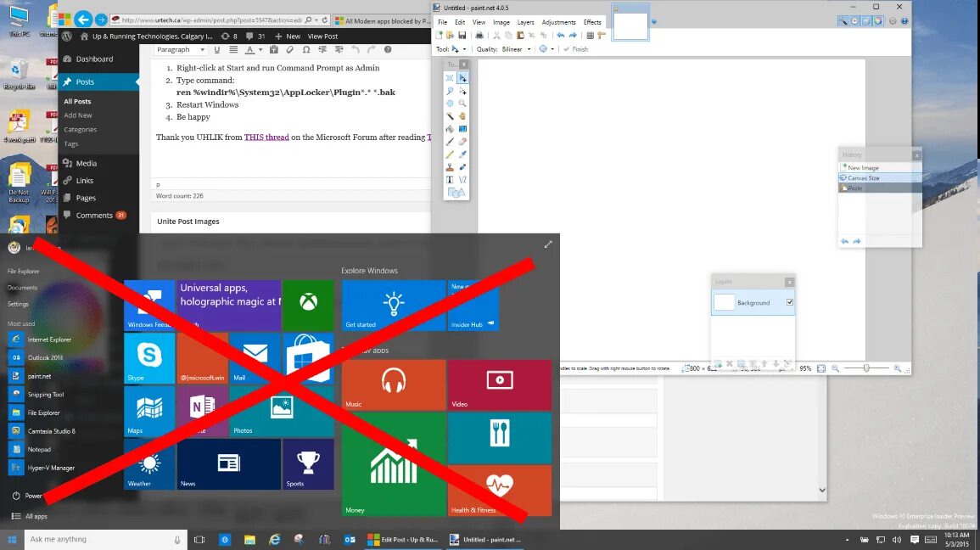The image size is (980, 550).
Task: Click the Windows Start button
Action: click(12, 539)
